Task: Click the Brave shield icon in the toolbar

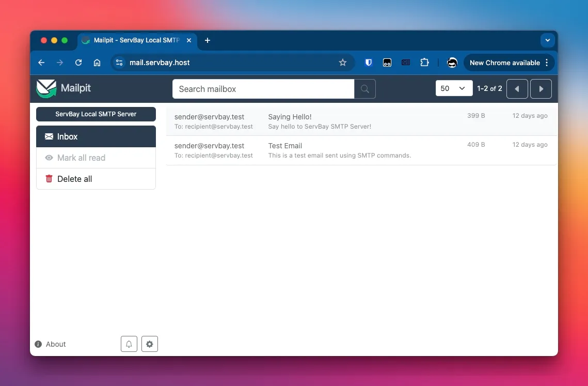Action: click(368, 62)
